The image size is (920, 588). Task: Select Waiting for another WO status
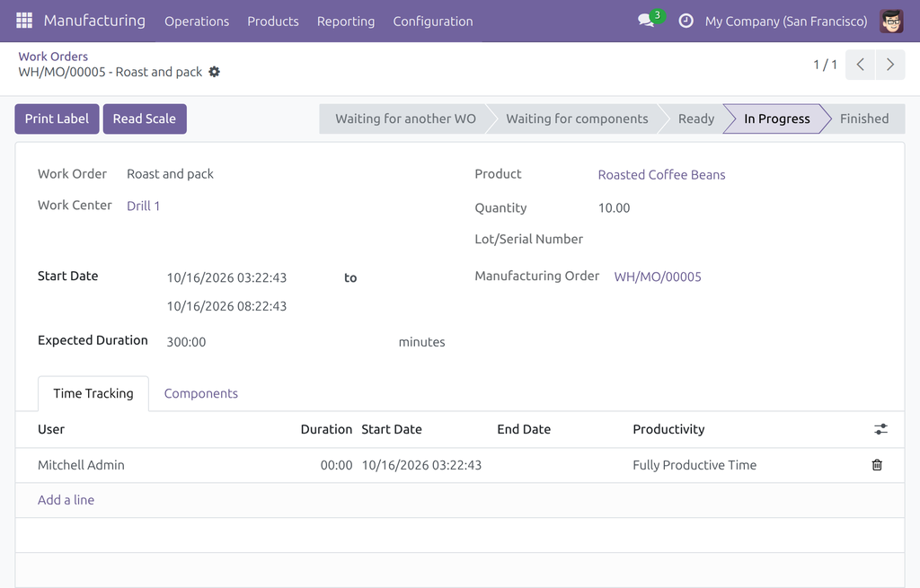[405, 119]
